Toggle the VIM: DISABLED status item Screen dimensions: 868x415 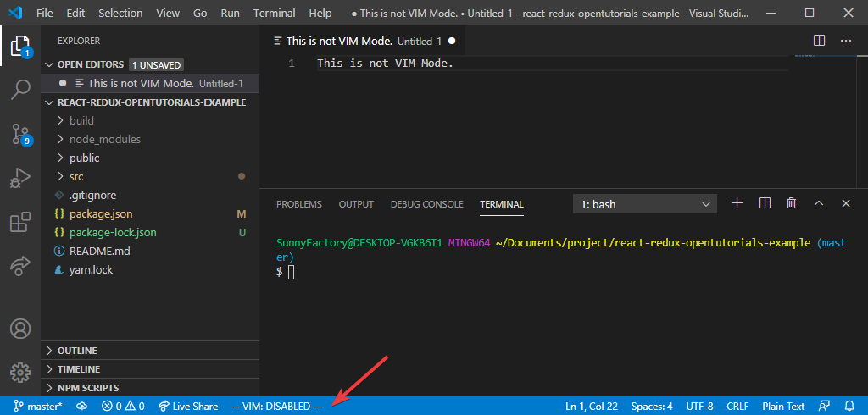pos(276,407)
